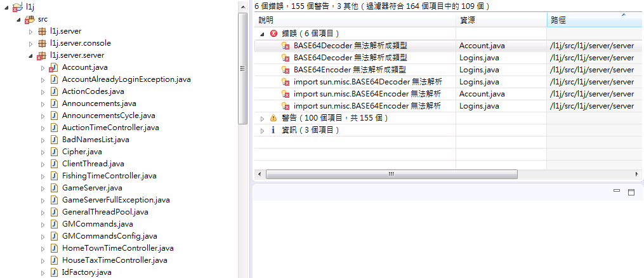
Task: Click the GeneralThreadPool.java file icon
Action: click(x=54, y=212)
